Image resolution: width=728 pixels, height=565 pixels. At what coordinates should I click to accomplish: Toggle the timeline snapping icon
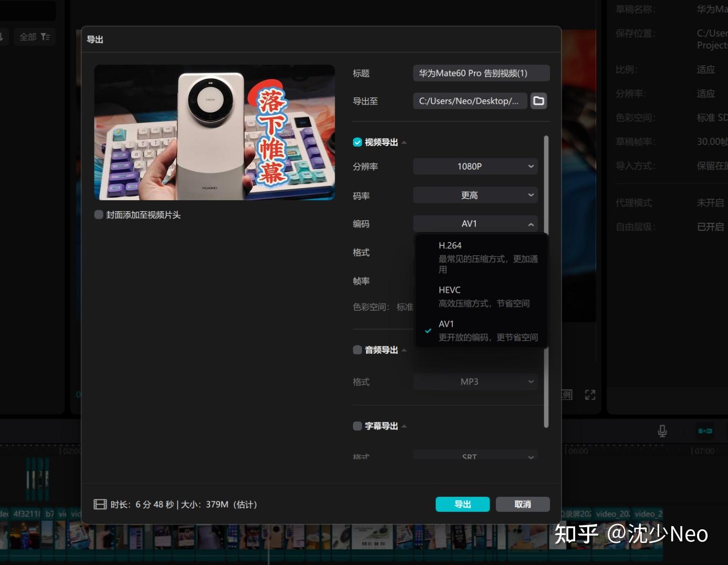click(705, 431)
